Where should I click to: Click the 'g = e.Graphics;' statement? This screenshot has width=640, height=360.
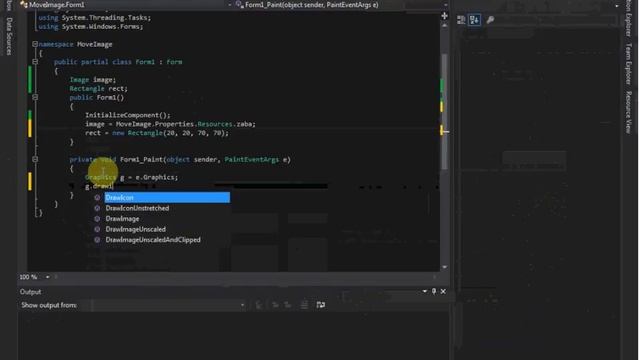point(149,178)
